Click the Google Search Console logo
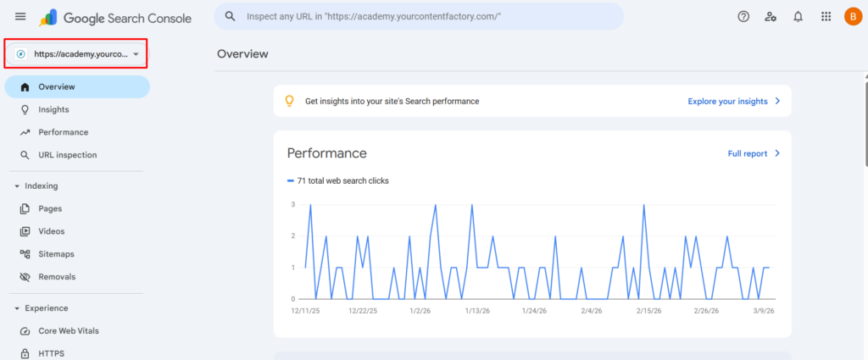Image resolution: width=868 pixels, height=360 pixels. pos(115,18)
